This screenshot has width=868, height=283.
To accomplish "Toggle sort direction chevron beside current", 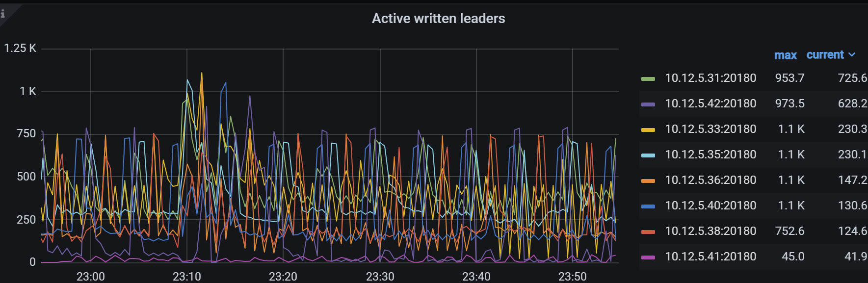I will pos(852,55).
